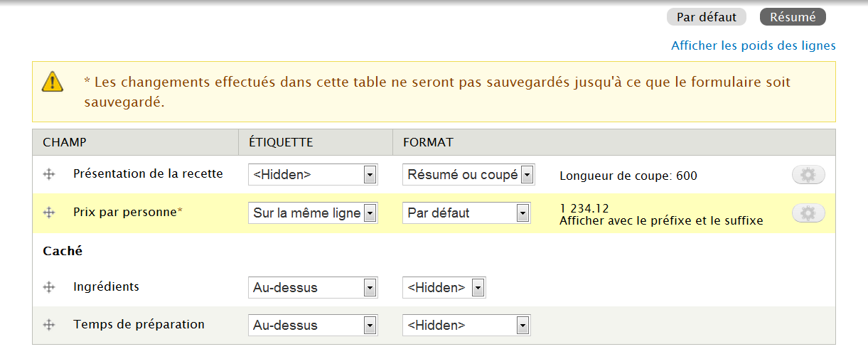Open gear settings for Prix par personne
The height and width of the screenshot is (354, 868).
tap(808, 213)
